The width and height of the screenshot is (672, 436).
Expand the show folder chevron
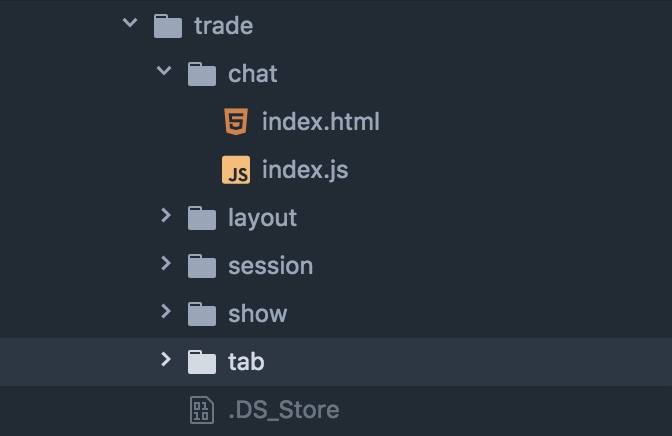166,311
